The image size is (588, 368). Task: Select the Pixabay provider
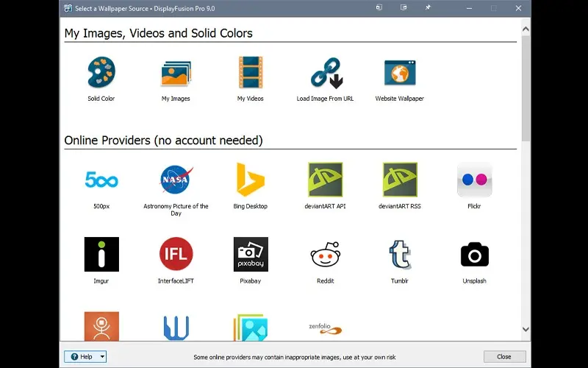pos(250,255)
